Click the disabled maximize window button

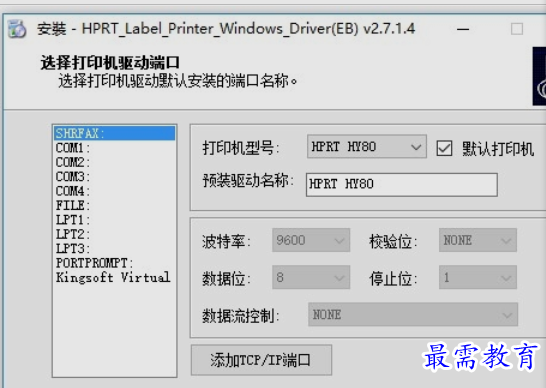517,29
